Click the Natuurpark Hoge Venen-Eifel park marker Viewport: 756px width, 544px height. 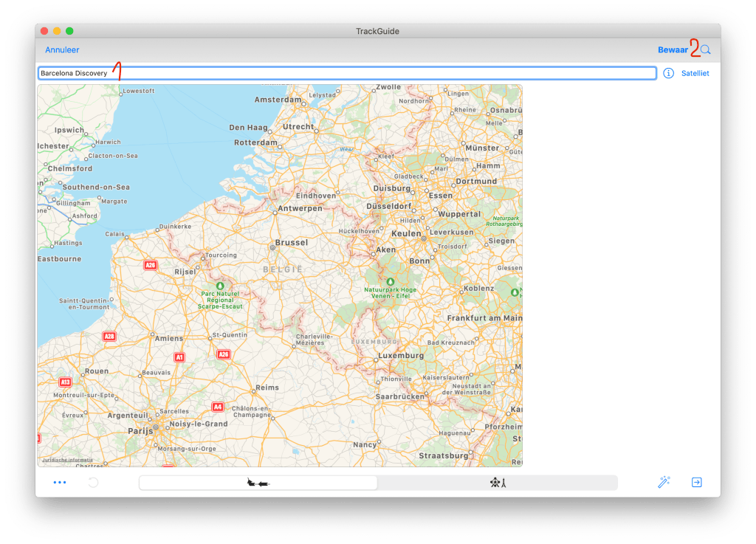click(390, 281)
